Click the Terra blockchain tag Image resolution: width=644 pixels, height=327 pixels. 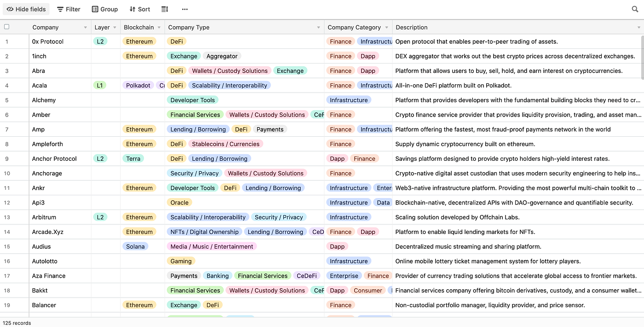click(133, 158)
